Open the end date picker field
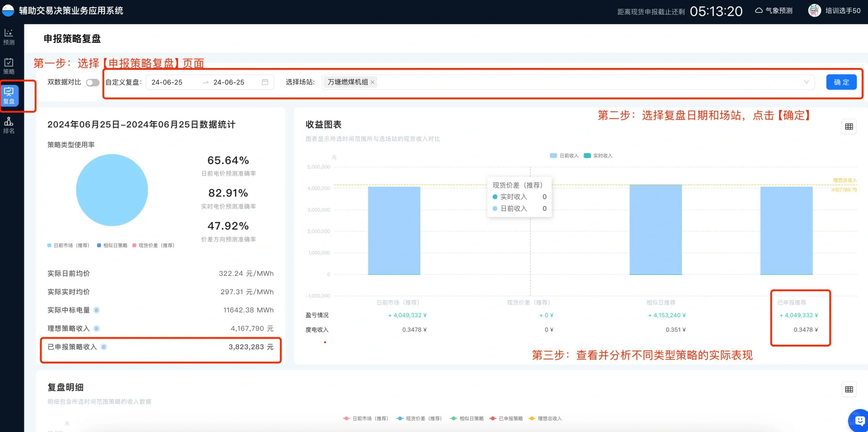 (229, 82)
